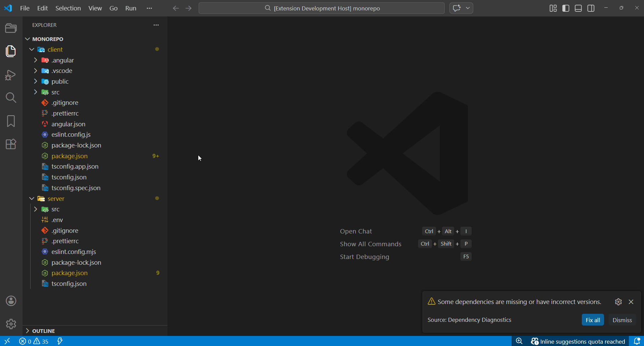Open the View menu
The image size is (644, 346).
[x=95, y=8]
